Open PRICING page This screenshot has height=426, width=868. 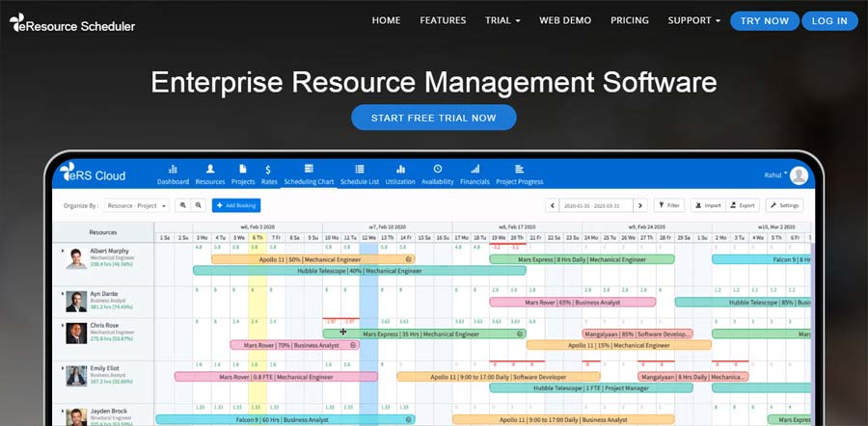click(630, 20)
